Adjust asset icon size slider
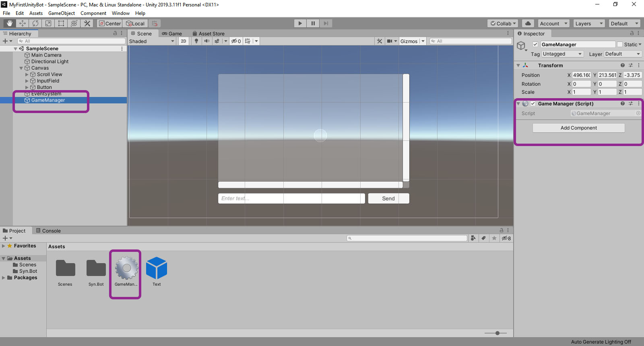644x346 pixels. click(x=497, y=333)
